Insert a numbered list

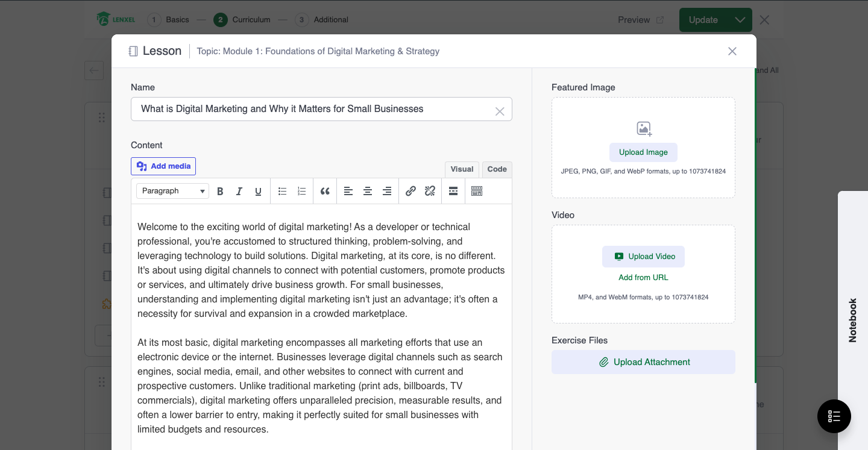301,191
